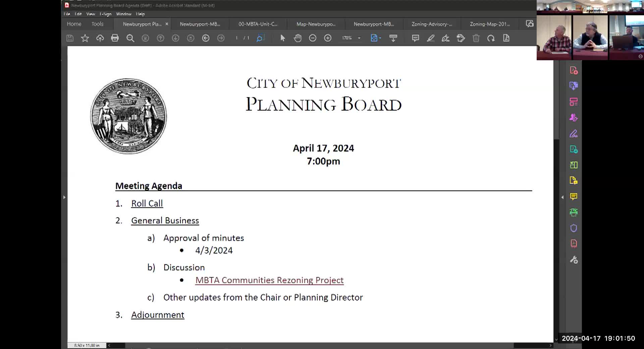Collapse the right tools pane arrow

point(562,197)
